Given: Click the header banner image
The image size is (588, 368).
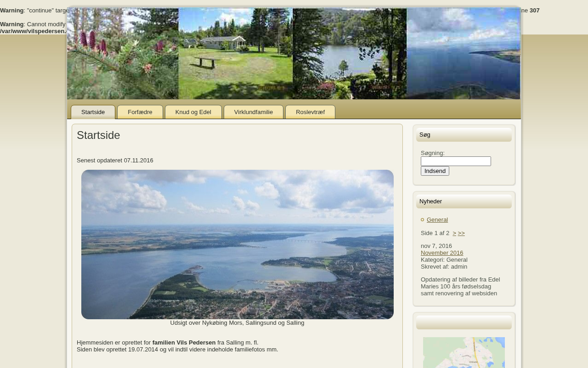Looking at the screenshot, I should [x=294, y=53].
